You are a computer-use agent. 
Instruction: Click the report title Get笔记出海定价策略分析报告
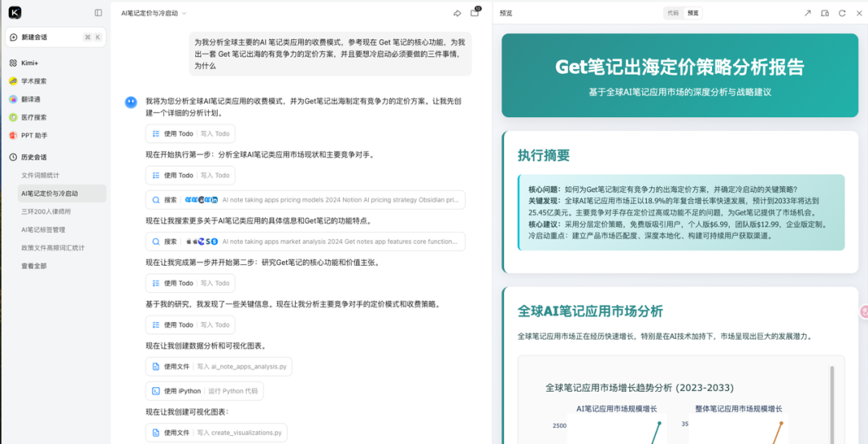[x=680, y=67]
